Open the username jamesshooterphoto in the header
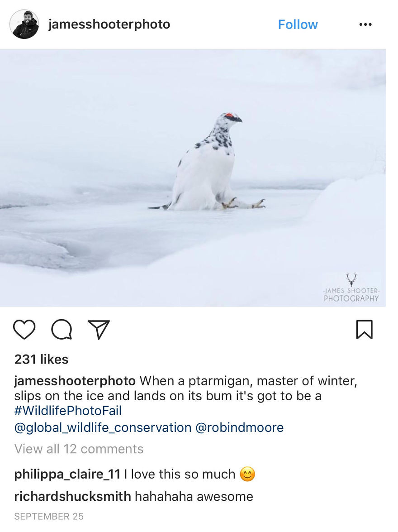This screenshot has height=532, width=398. (109, 24)
